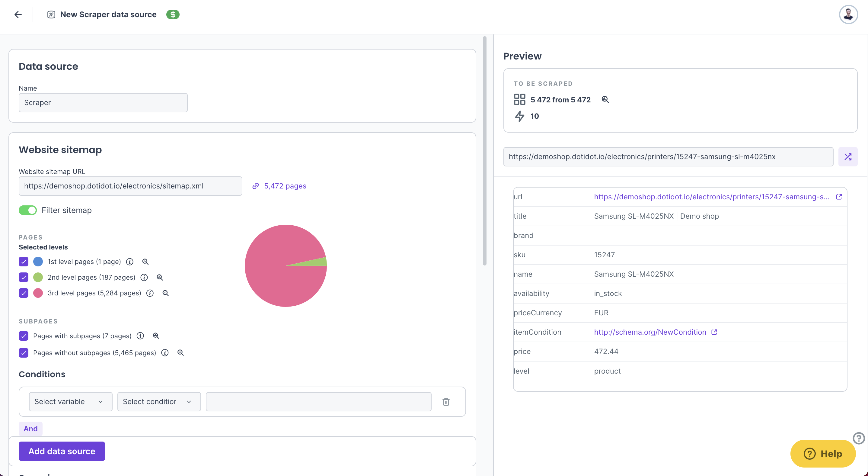Click the Website sitemap URL field
Image resolution: width=868 pixels, height=476 pixels.
pyautogui.click(x=130, y=186)
